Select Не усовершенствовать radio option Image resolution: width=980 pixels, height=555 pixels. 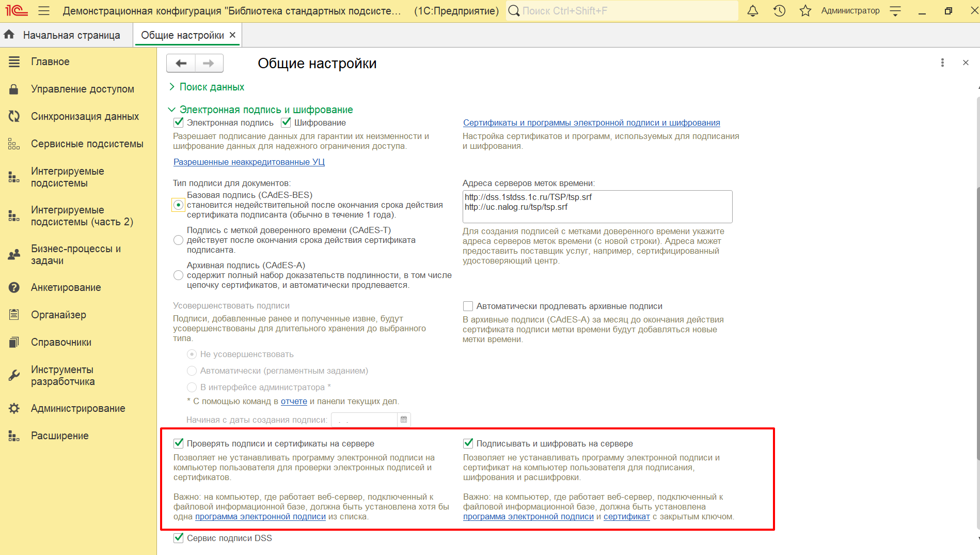click(192, 354)
